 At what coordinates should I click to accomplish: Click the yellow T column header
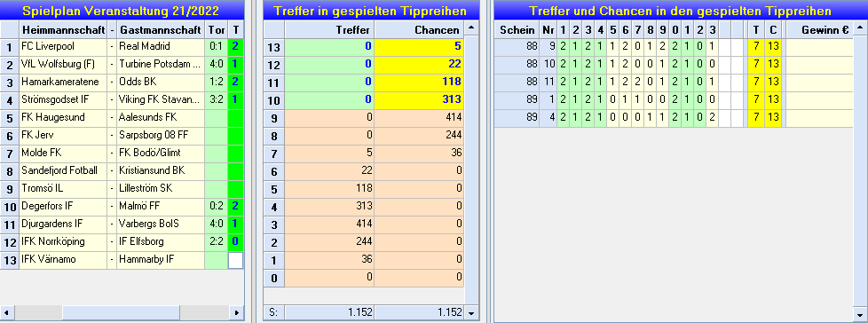[x=755, y=30]
